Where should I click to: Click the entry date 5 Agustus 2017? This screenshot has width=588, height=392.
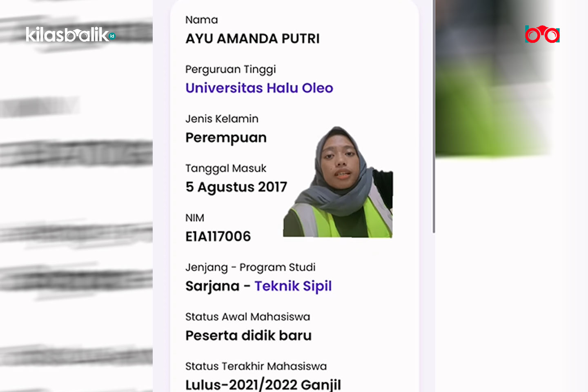coord(236,187)
